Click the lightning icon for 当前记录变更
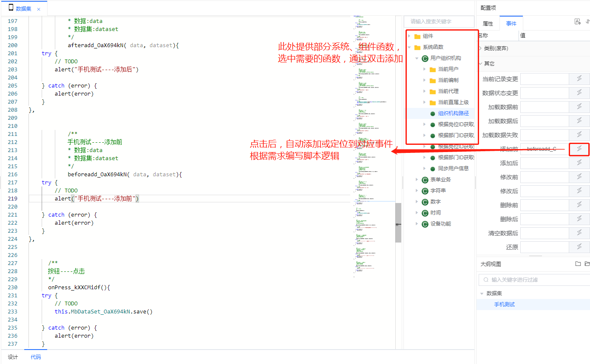 pyautogui.click(x=579, y=79)
